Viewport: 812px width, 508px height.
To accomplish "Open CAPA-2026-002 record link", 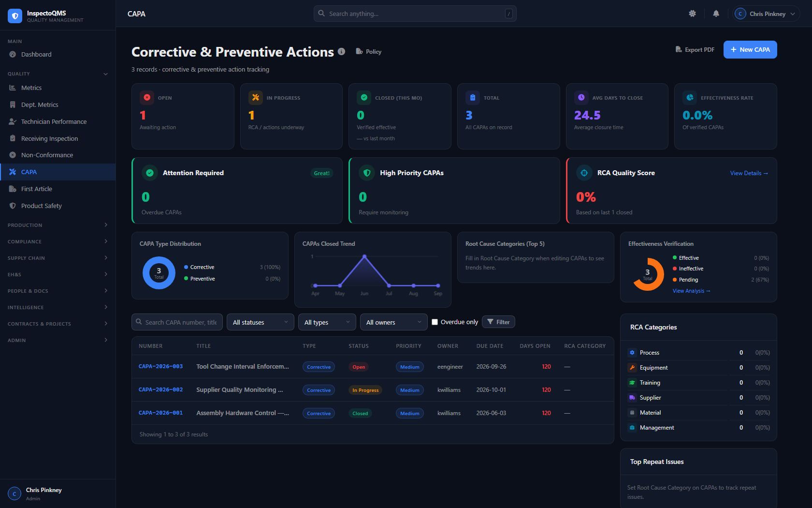I will (160, 389).
